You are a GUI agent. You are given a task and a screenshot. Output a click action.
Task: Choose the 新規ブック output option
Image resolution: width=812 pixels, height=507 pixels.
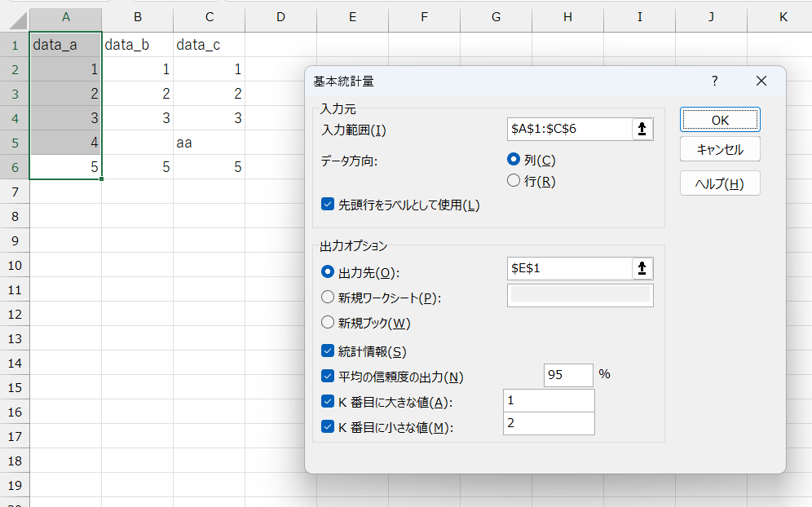click(328, 323)
